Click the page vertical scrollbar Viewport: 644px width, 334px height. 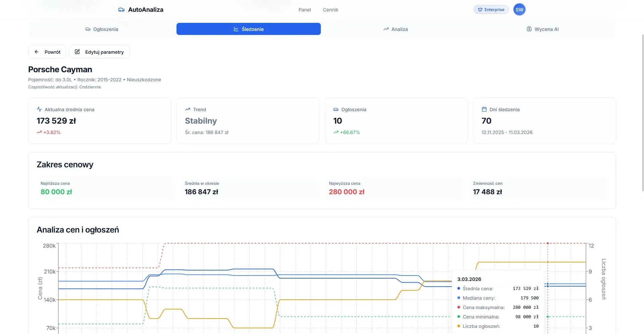pos(643,113)
